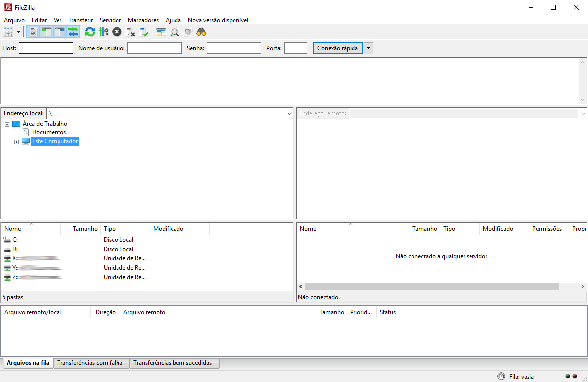Open the Site Manager dropdown arrow
The width and height of the screenshot is (588, 382).
[18, 32]
